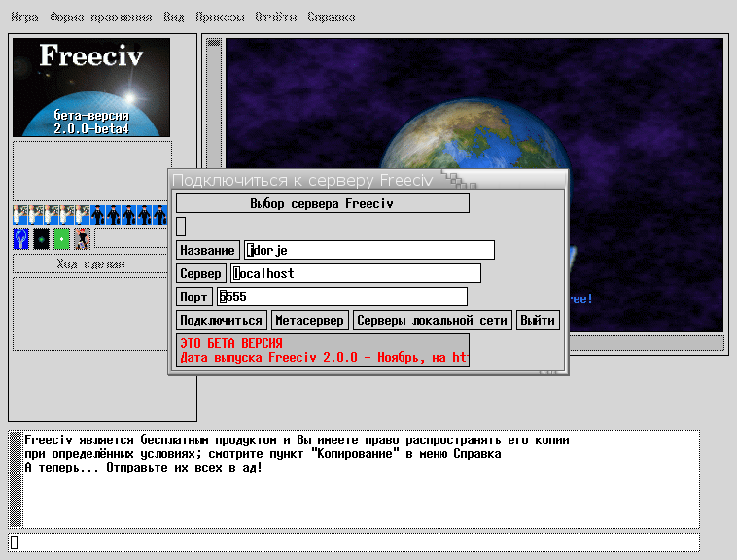This screenshot has width=737, height=560.
Task: Click Серверы локальной сети button
Action: tap(432, 321)
